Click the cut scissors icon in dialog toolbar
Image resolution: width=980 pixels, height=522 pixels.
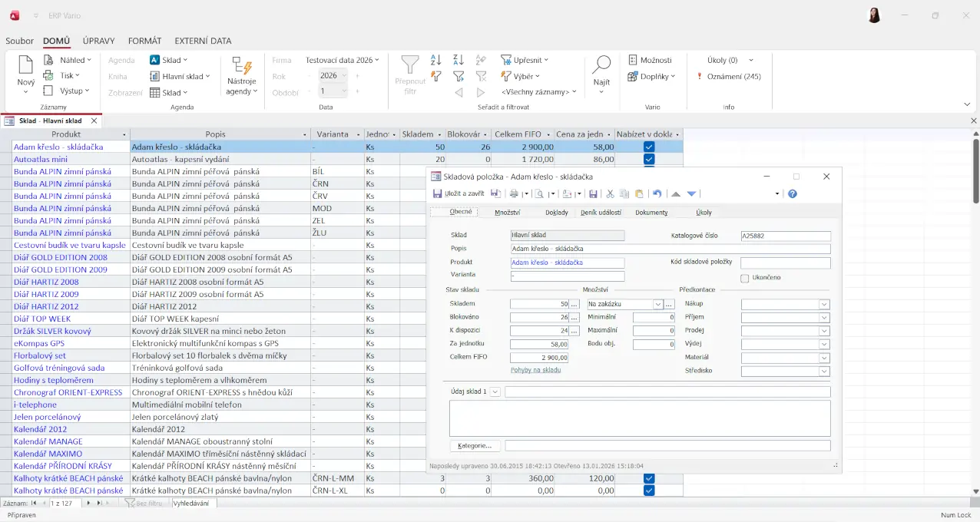point(610,194)
